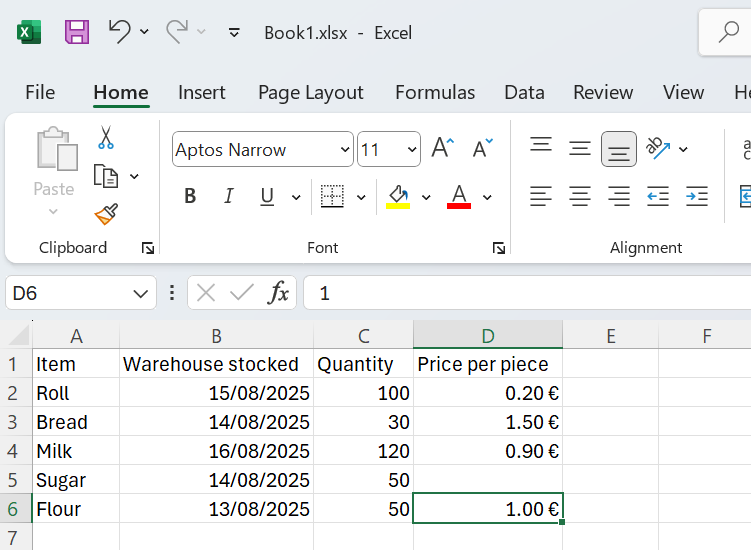
Task: Confirm entry with the checkmark icon
Action: 242,292
